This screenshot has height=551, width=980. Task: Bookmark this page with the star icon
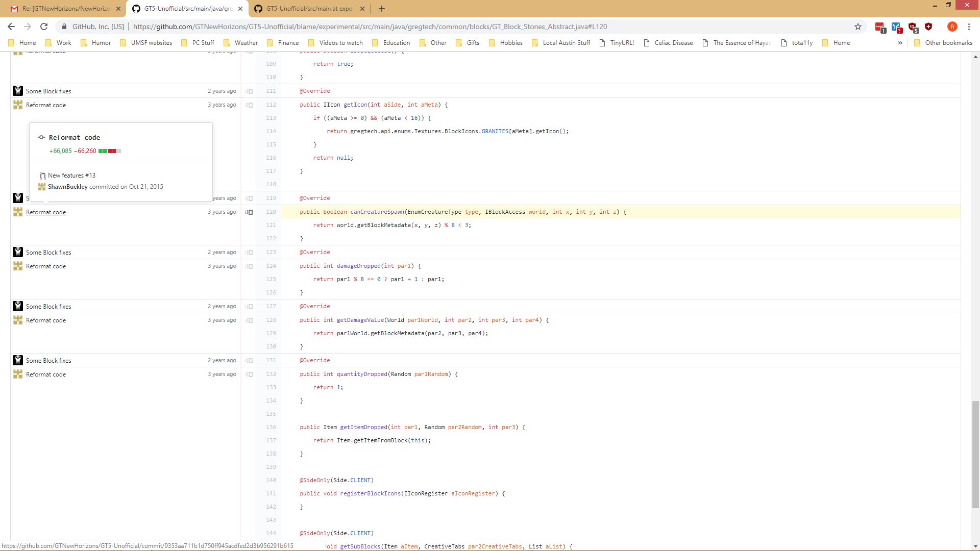[858, 27]
